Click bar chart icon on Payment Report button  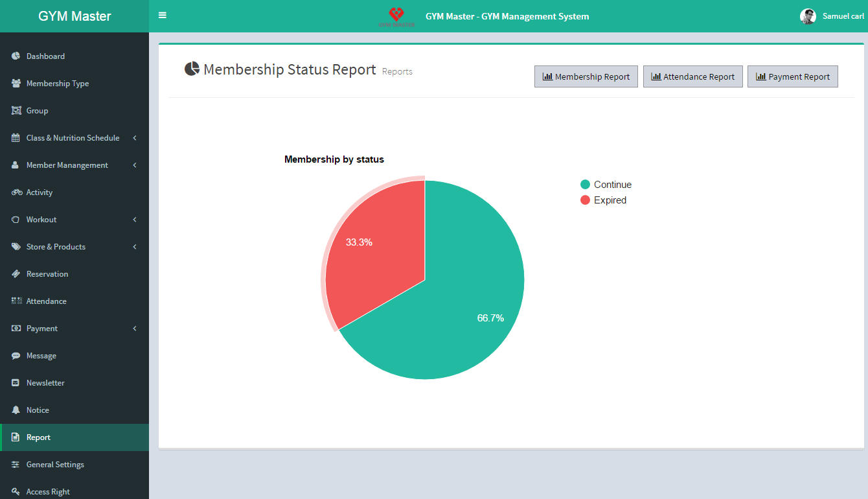761,76
